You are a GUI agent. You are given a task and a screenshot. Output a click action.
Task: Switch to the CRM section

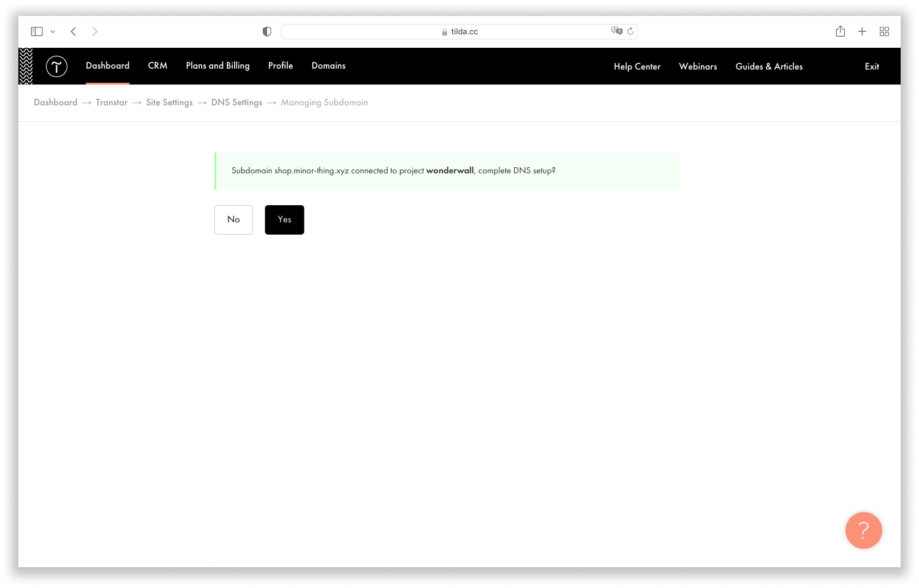tap(157, 66)
